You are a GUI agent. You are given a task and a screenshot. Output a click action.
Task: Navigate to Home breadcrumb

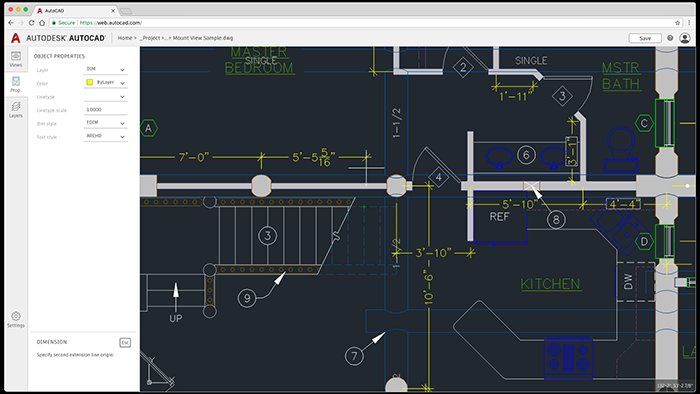click(125, 38)
